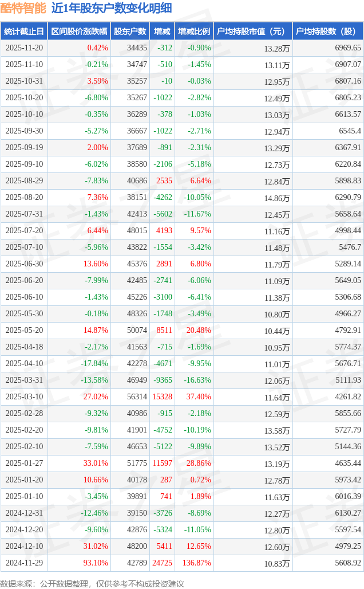This screenshot has width=364, height=589.
Task: Click the 2024-11-29 date cell
Action: (x=24, y=563)
